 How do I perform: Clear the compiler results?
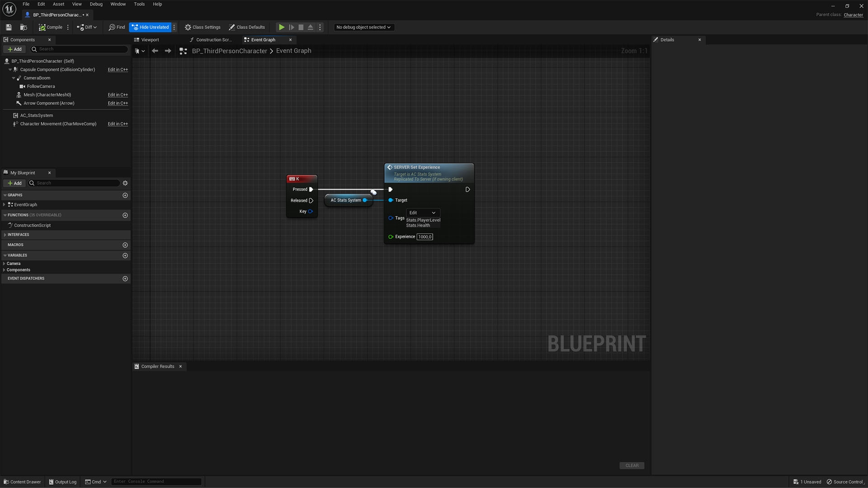[632, 465]
